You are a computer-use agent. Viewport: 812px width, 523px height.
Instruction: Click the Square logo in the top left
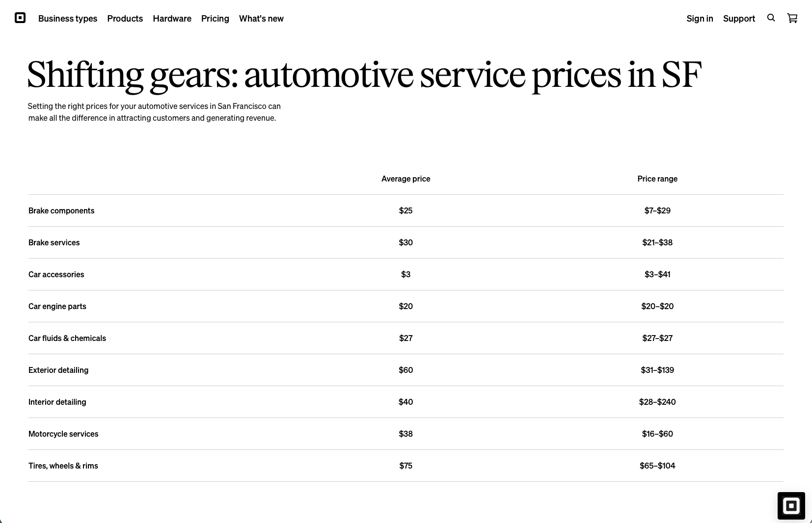pyautogui.click(x=20, y=18)
